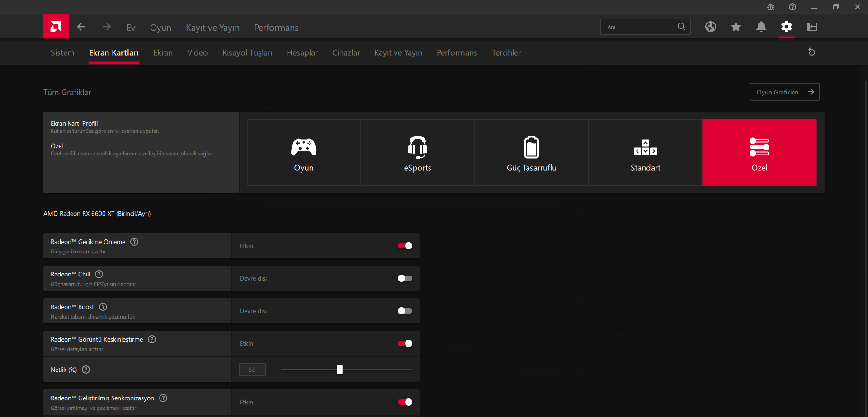Image resolution: width=868 pixels, height=417 pixels.
Task: Open the settings gear icon
Action: (787, 27)
